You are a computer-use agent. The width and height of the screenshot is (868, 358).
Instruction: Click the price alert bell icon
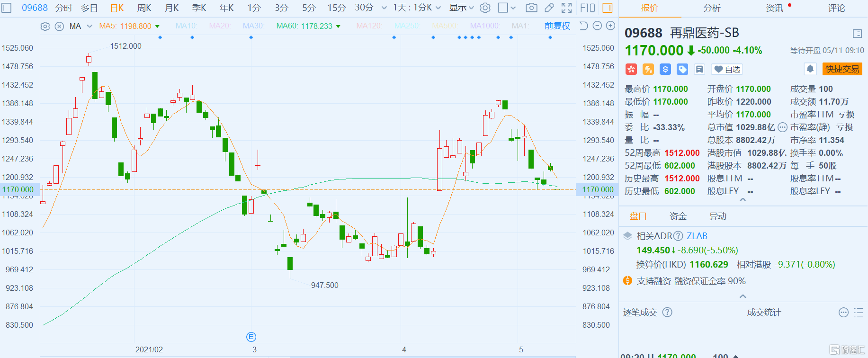pos(810,69)
